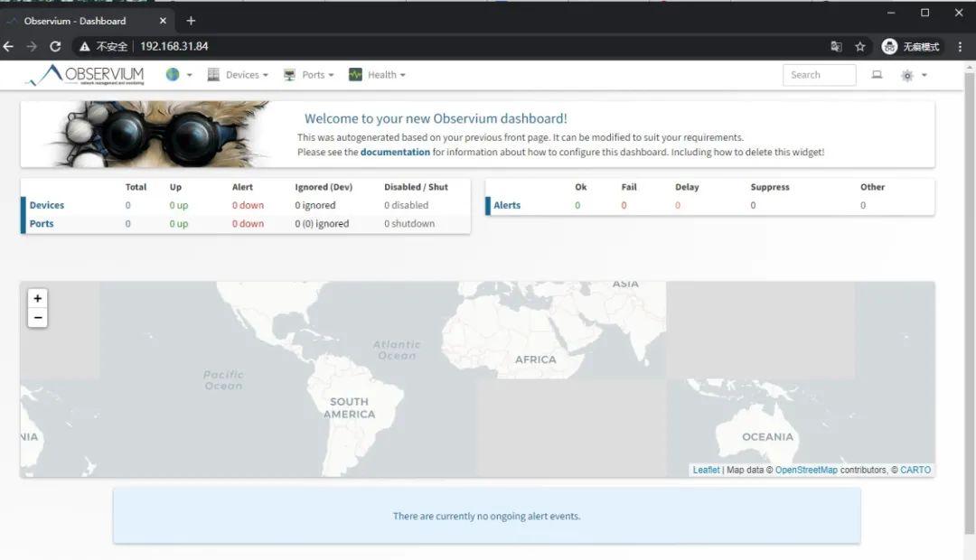Click the bookmark star in the address bar
The height and width of the screenshot is (560, 976).
(859, 45)
